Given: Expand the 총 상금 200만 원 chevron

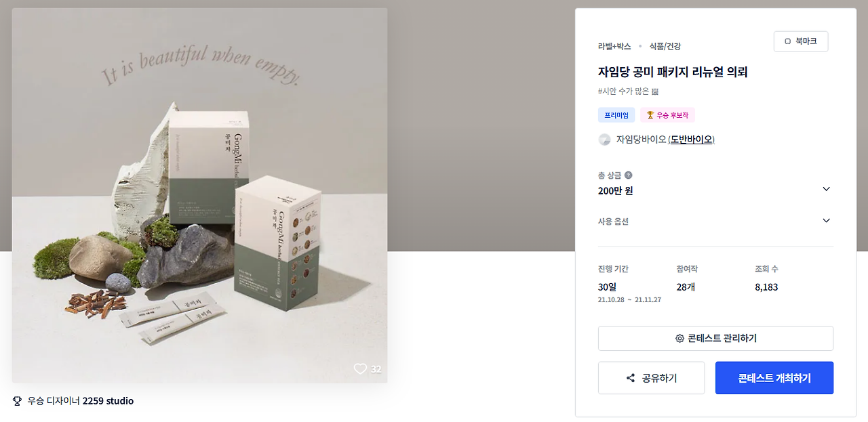Looking at the screenshot, I should point(826,189).
